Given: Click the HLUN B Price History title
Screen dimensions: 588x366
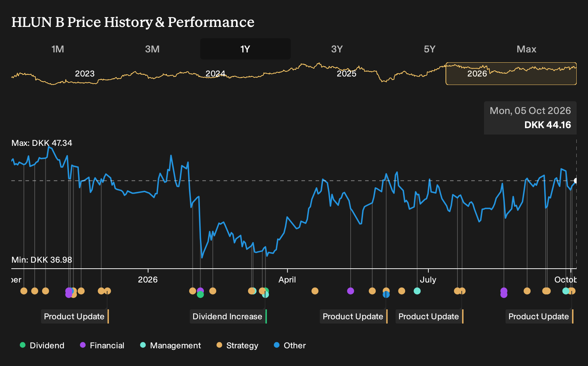Looking at the screenshot, I should [133, 22].
